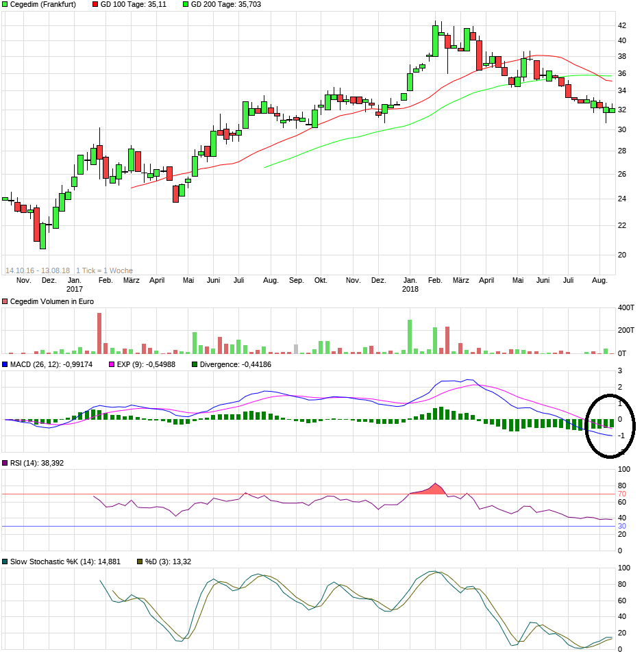
Task: Click the Divergence dark green legend swatch
Action: pyautogui.click(x=195, y=365)
